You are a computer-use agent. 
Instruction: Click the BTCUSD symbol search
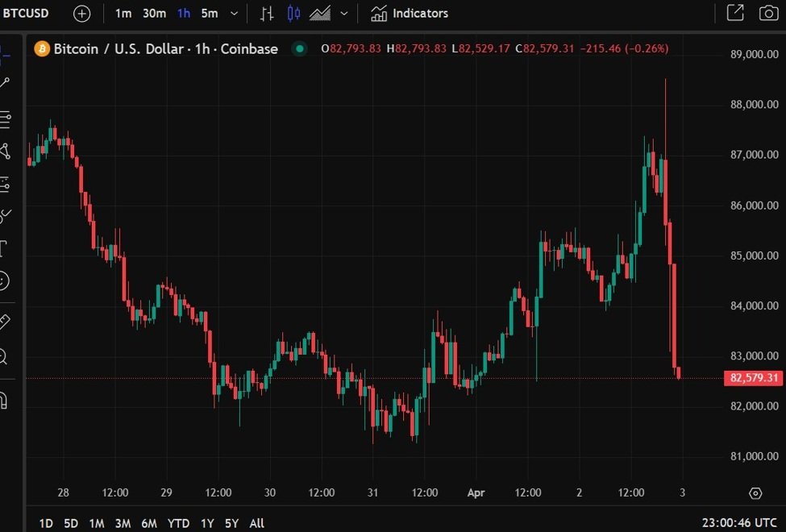(26, 14)
